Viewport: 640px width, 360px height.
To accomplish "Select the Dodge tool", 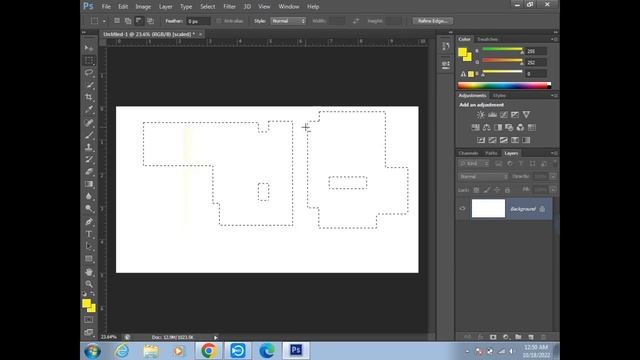I will (x=89, y=209).
